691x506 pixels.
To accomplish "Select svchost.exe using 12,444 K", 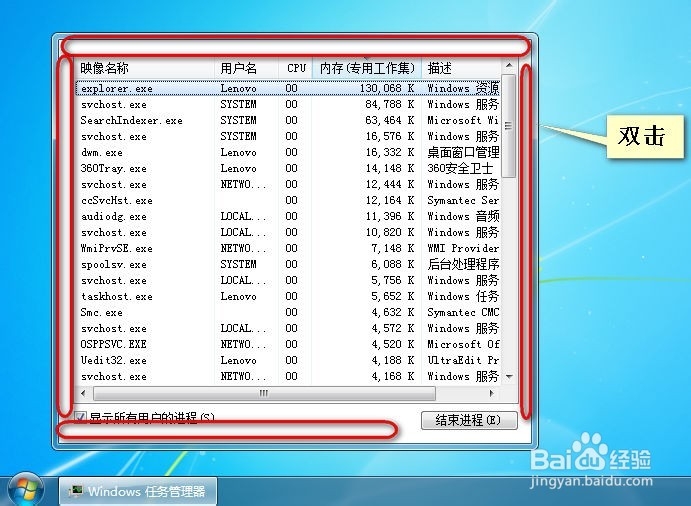I will 288,184.
